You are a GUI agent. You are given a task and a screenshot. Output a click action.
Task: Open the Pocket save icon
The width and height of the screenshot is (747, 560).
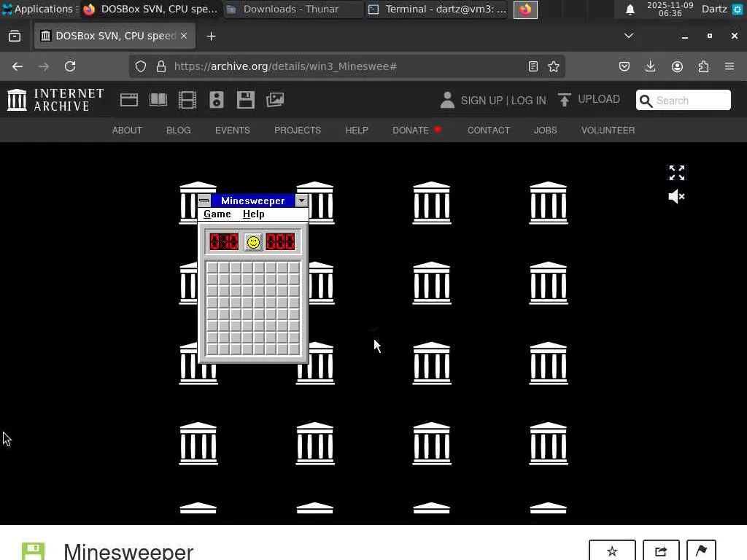pyautogui.click(x=624, y=66)
